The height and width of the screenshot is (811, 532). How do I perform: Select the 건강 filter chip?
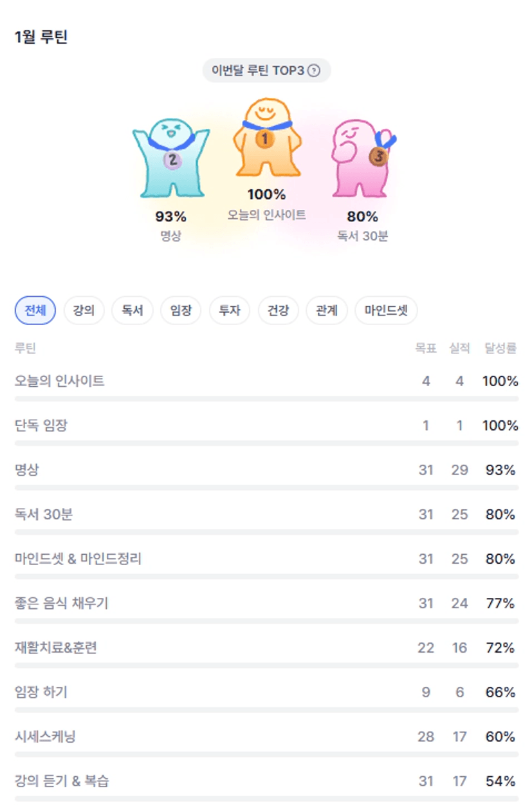(x=278, y=311)
